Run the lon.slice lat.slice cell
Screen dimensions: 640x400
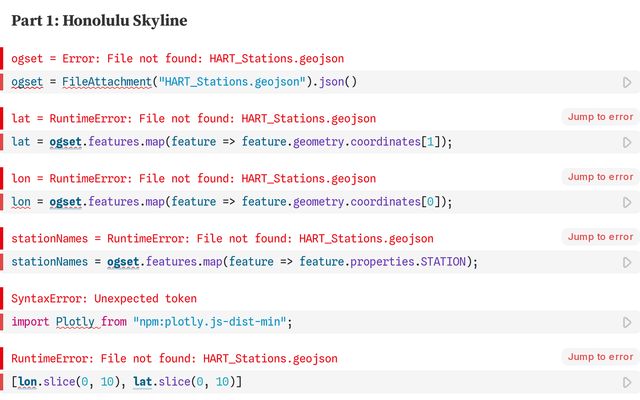(x=627, y=382)
